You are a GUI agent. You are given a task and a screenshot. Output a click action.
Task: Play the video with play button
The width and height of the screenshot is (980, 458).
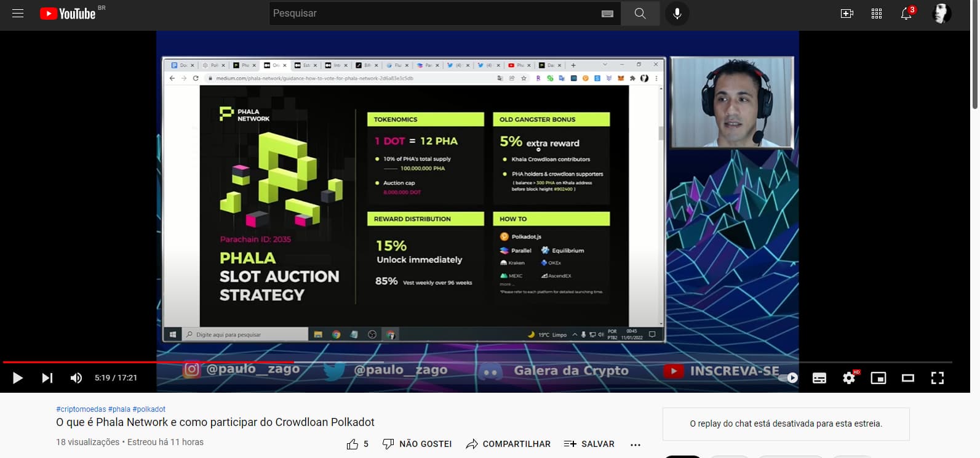coord(18,378)
